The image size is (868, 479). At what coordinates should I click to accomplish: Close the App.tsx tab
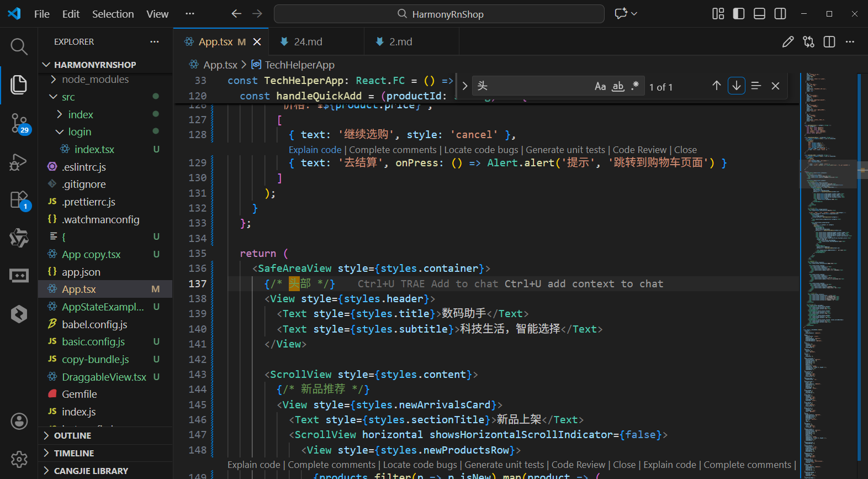pos(257,42)
